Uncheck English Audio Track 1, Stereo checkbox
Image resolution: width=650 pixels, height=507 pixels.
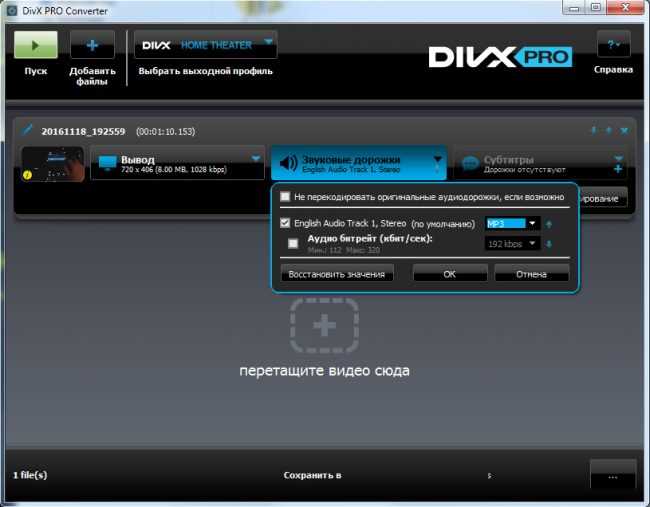click(x=285, y=223)
